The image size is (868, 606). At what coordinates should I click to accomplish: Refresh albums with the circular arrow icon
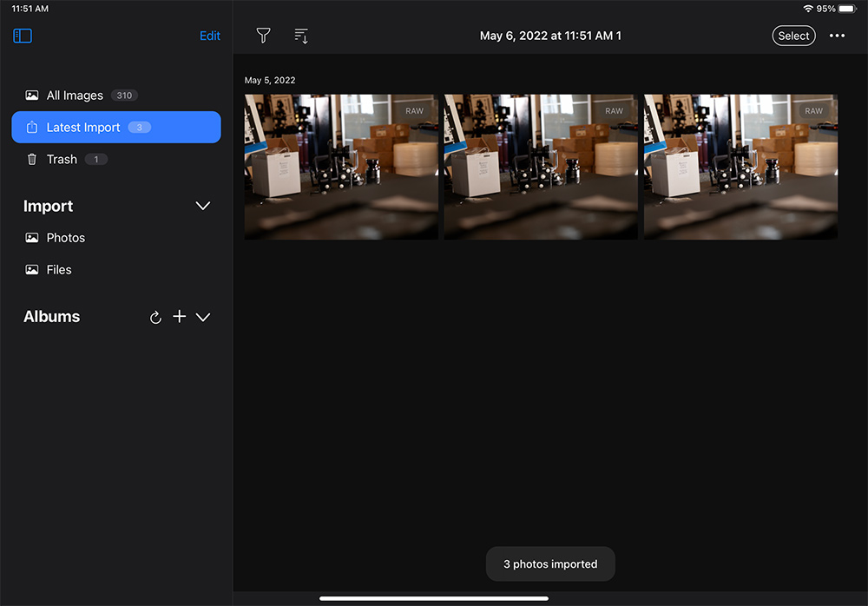click(x=155, y=317)
